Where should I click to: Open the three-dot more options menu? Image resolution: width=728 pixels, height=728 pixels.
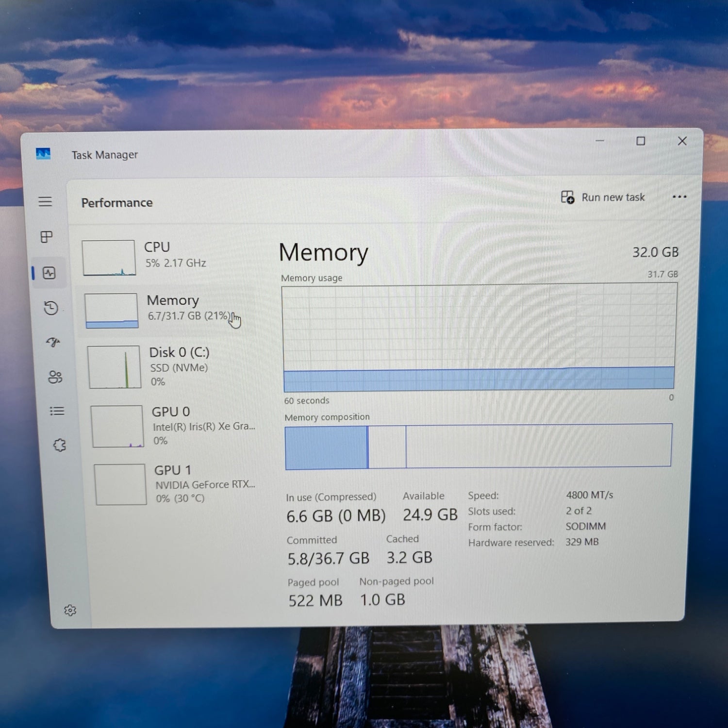[x=679, y=197]
